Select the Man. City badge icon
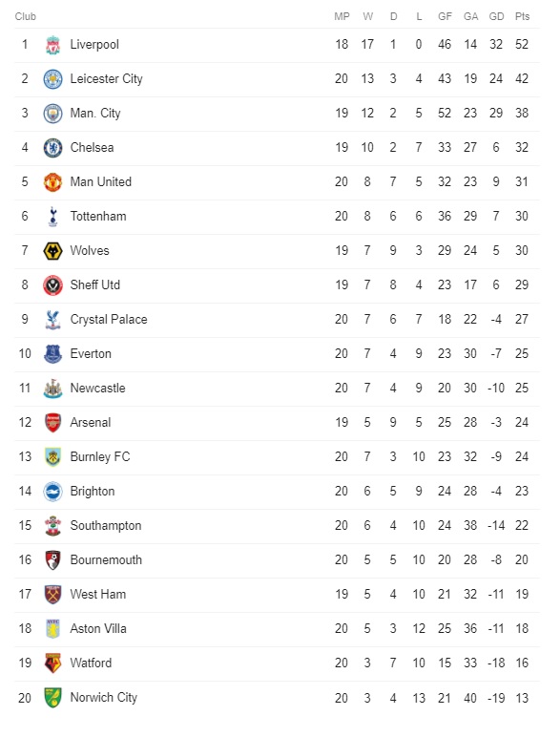 click(52, 114)
